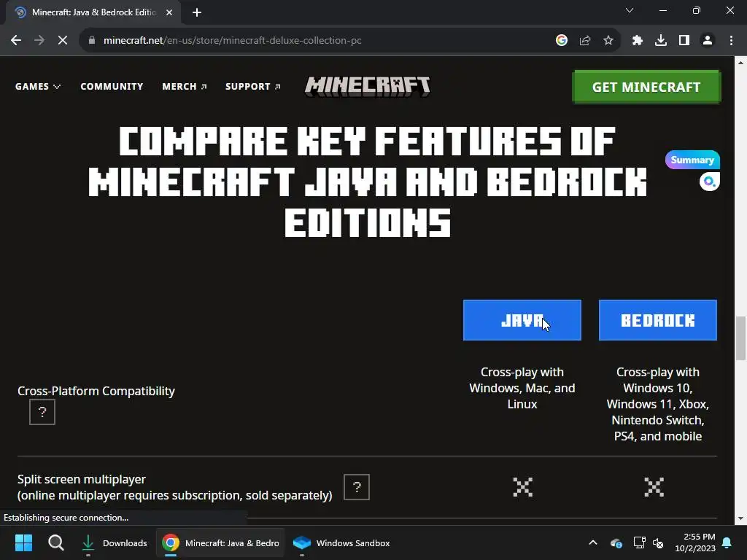This screenshot has height=560, width=747.
Task: Click the address bar URL
Action: click(233, 41)
